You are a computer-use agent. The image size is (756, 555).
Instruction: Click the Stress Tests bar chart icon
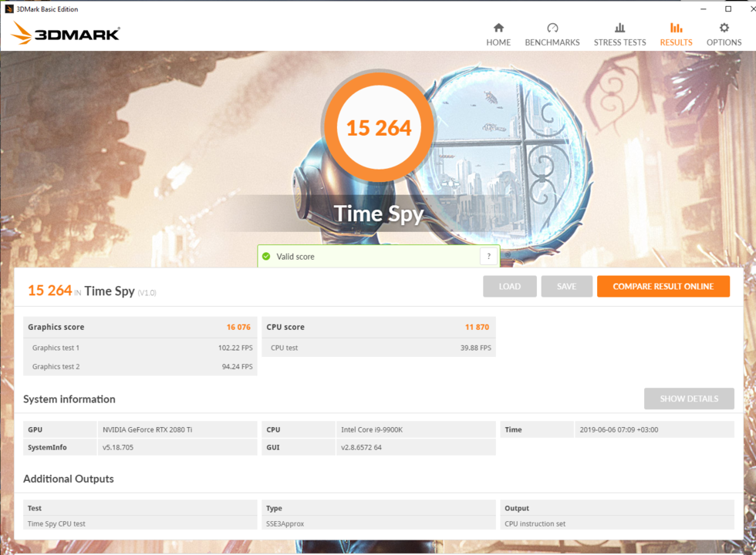click(619, 28)
